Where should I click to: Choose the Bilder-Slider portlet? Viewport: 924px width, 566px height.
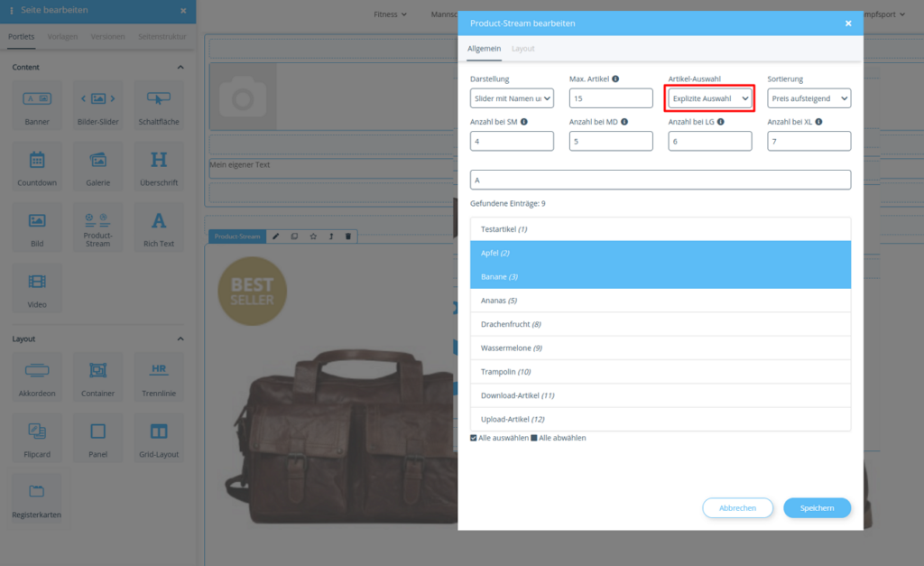(98, 98)
